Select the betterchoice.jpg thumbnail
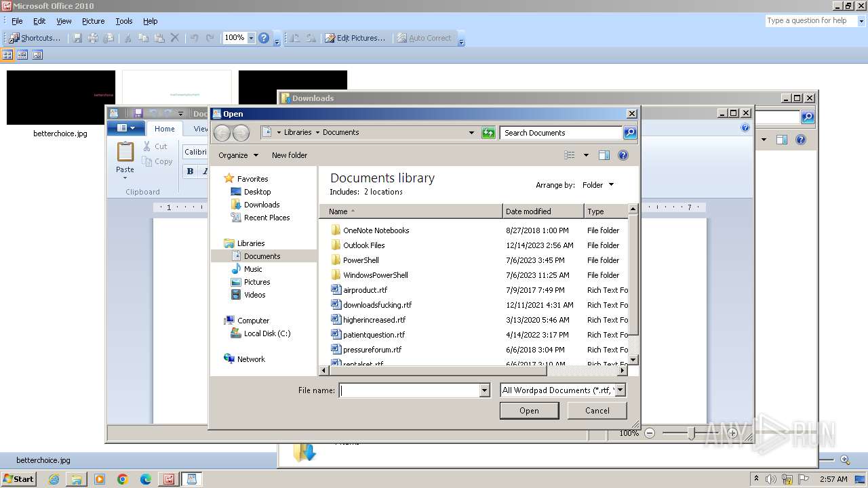The width and height of the screenshot is (868, 488). [x=61, y=98]
